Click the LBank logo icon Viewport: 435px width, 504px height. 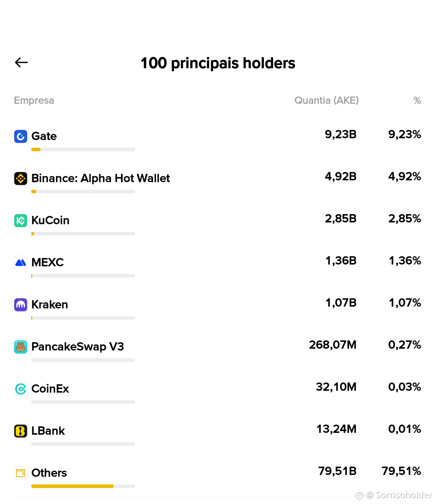tap(21, 431)
